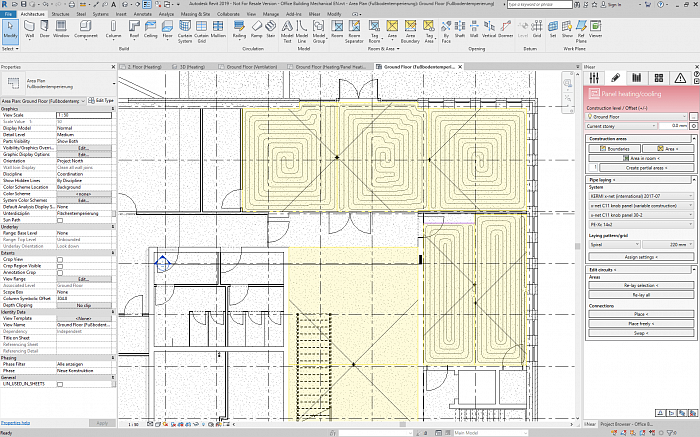
Task: Select the Model Text tool
Action: [287, 32]
